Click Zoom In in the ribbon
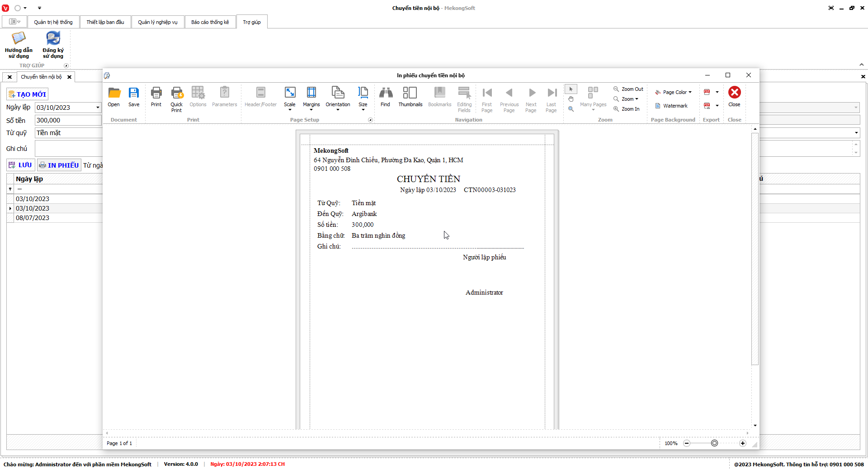Screen dimensions: 868x469 click(627, 109)
